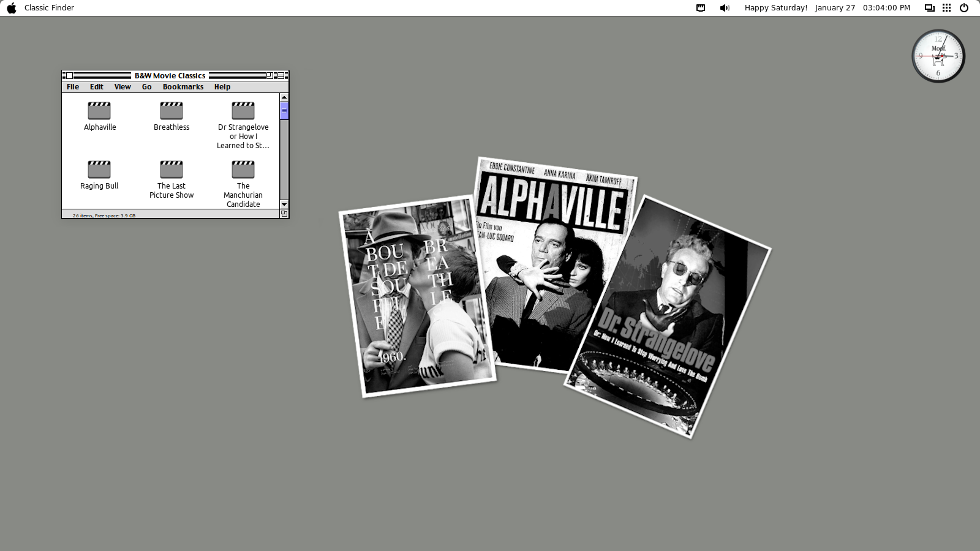Select the Dr. Strangelove movie poster
The width and height of the screenshot is (980, 551).
[x=668, y=317]
